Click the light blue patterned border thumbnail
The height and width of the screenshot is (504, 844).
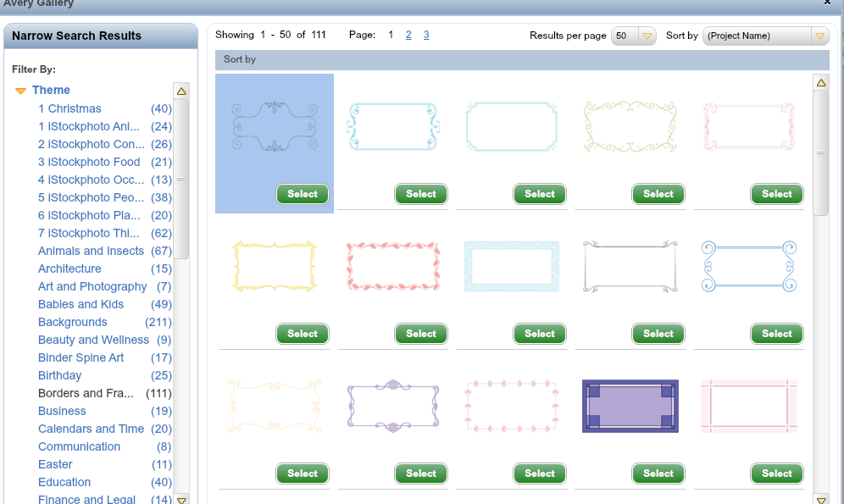click(x=512, y=266)
